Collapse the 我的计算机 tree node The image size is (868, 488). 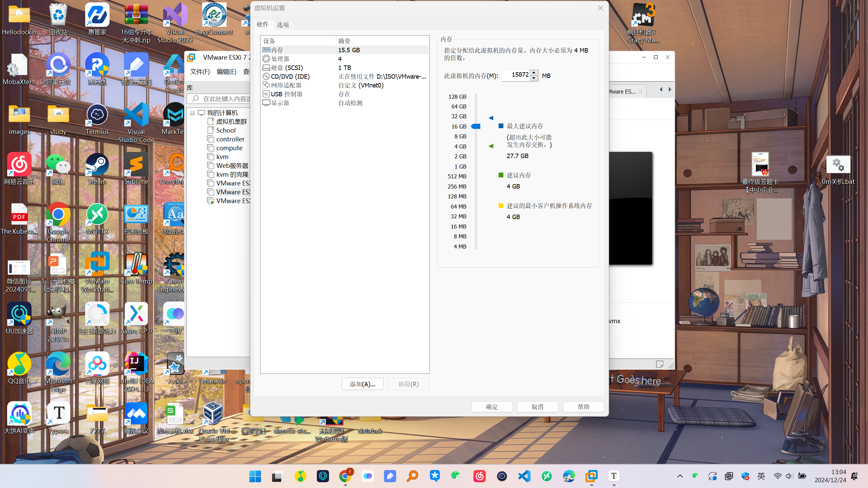pos(192,113)
